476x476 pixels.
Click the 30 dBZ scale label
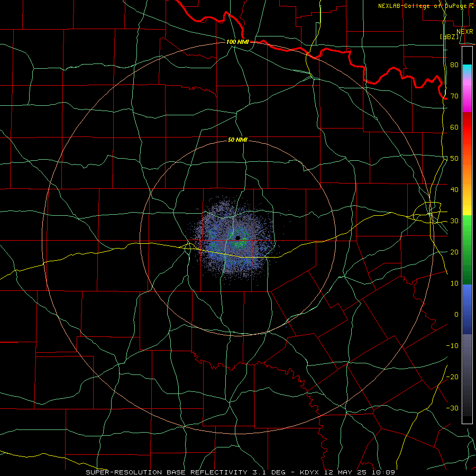click(x=454, y=221)
